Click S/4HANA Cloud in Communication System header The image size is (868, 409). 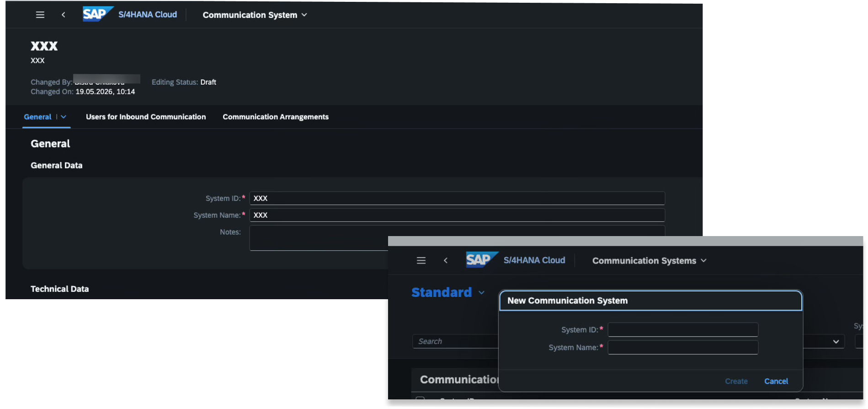click(x=148, y=15)
